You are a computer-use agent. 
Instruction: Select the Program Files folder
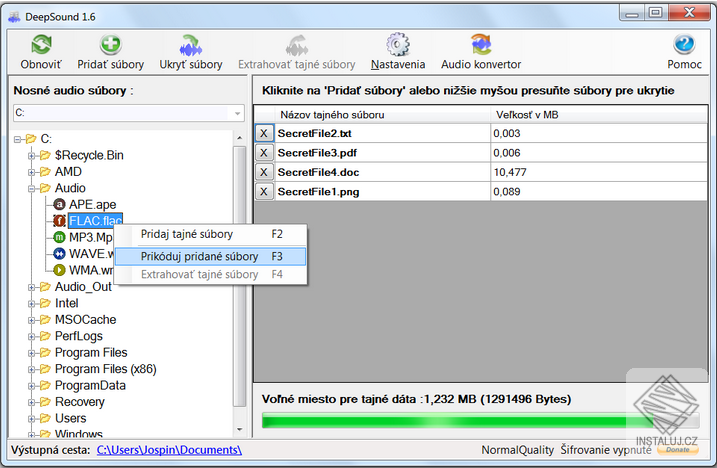pos(91,353)
